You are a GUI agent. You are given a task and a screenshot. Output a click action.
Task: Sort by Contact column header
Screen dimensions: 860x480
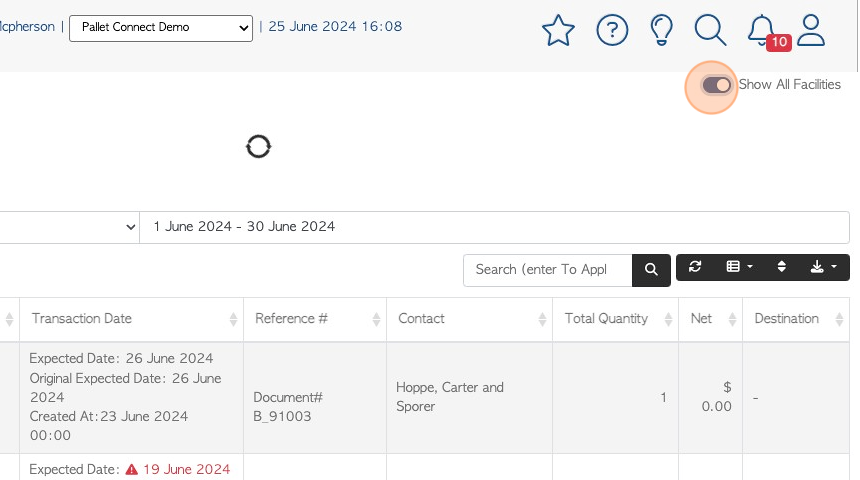[469, 319]
